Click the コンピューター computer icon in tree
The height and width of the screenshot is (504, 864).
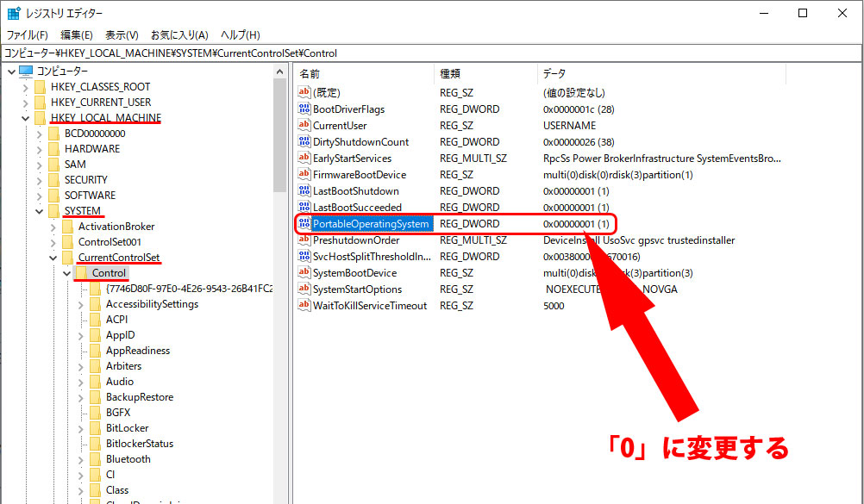26,71
